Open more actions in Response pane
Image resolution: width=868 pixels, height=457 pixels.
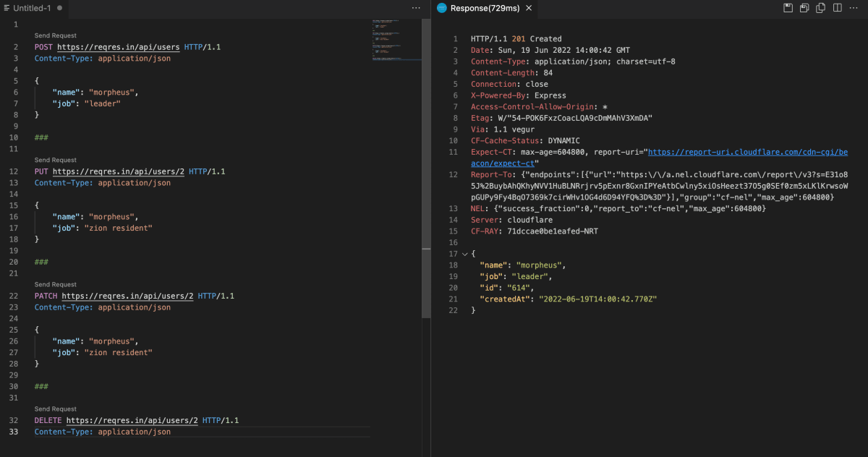click(x=854, y=8)
